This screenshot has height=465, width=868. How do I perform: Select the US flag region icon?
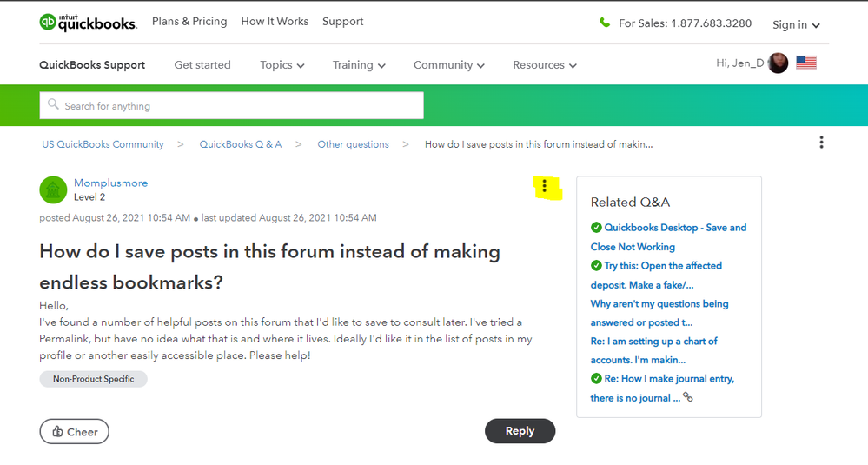tap(806, 63)
